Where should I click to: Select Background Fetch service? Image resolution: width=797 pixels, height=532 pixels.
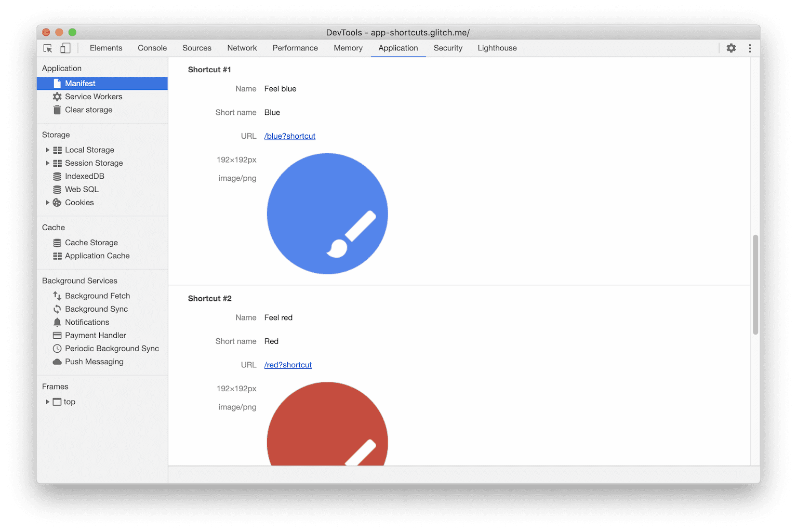pyautogui.click(x=97, y=295)
